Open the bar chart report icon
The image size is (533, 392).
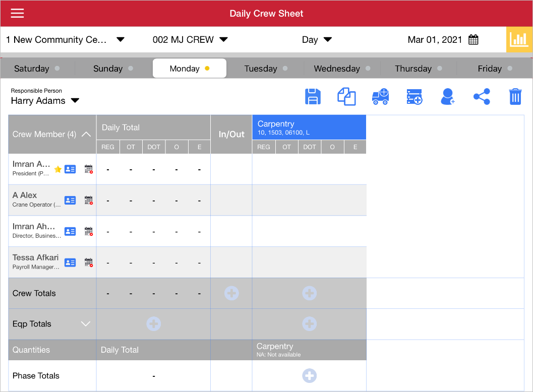tap(519, 40)
